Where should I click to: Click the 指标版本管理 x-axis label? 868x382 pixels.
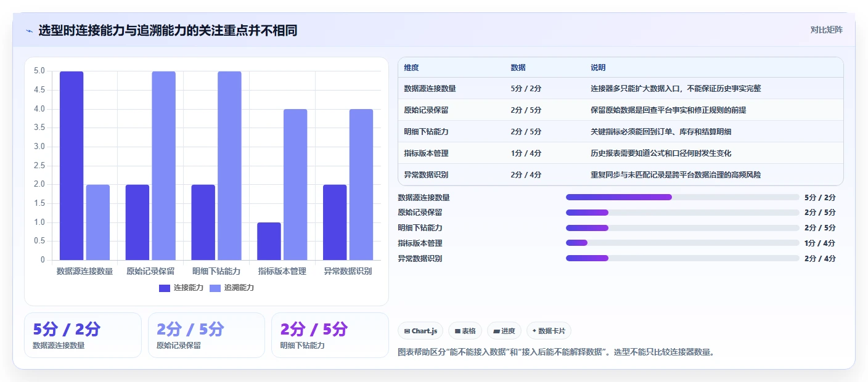(282, 271)
